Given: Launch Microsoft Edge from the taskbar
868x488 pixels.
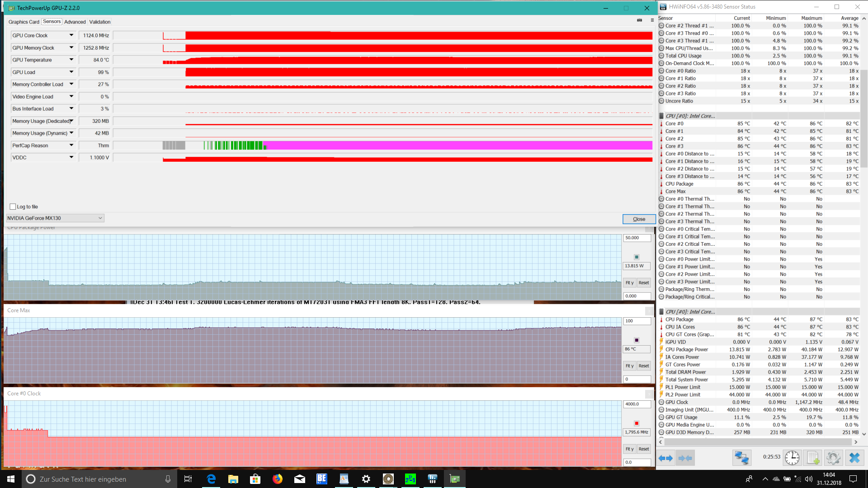Looking at the screenshot, I should [x=211, y=479].
